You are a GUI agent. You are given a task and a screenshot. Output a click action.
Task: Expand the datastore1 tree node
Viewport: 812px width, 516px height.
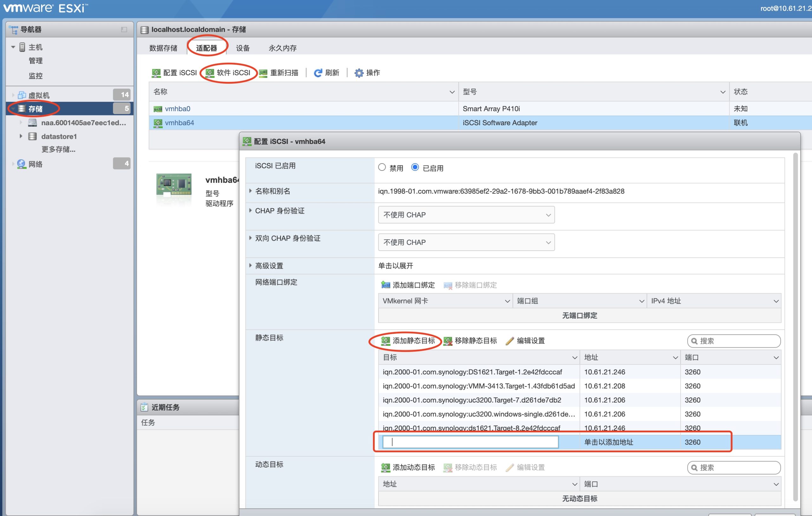coord(21,136)
